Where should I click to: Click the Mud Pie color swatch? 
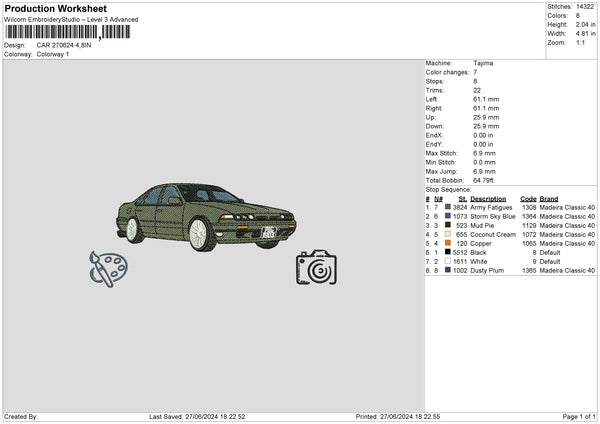448,225
